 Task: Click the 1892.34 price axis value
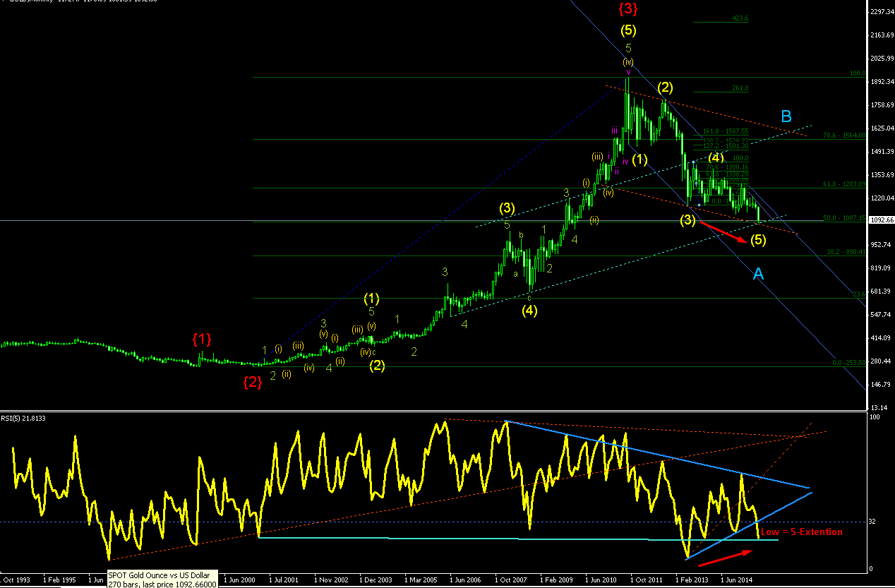point(882,82)
